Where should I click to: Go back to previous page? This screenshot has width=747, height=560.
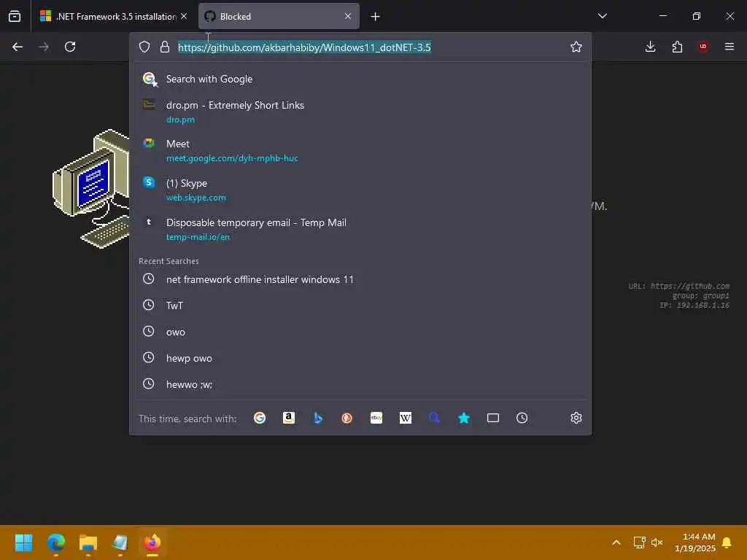point(18,47)
